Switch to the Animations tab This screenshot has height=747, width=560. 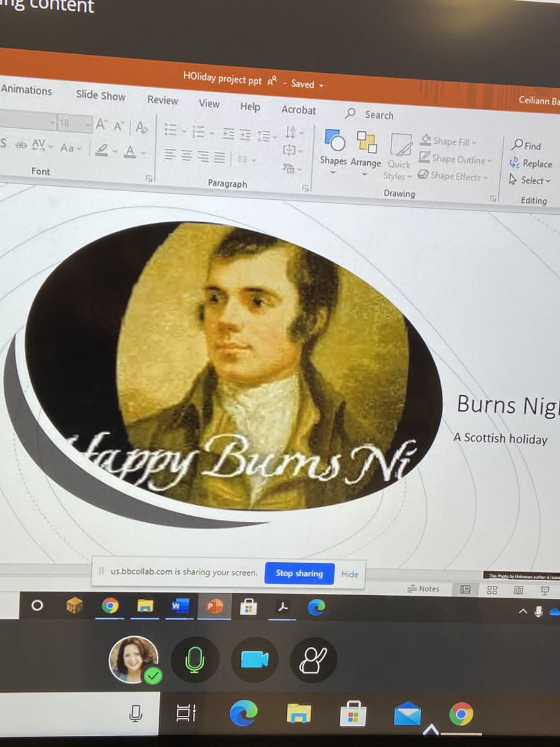click(x=26, y=90)
